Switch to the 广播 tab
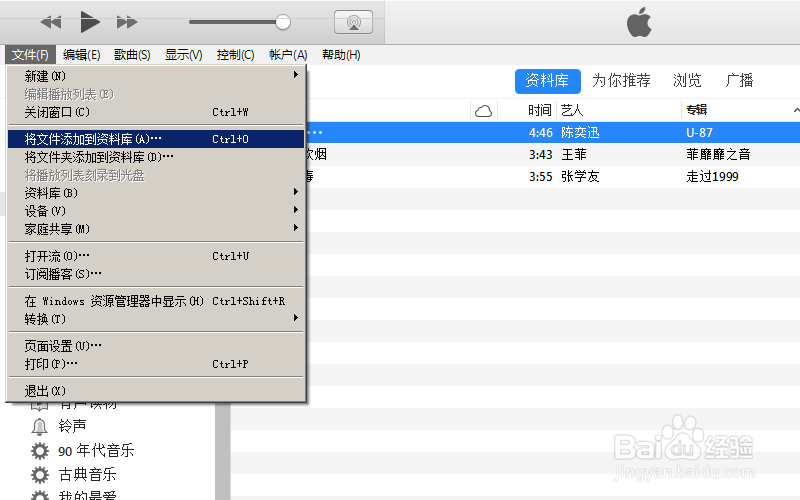 tap(739, 81)
